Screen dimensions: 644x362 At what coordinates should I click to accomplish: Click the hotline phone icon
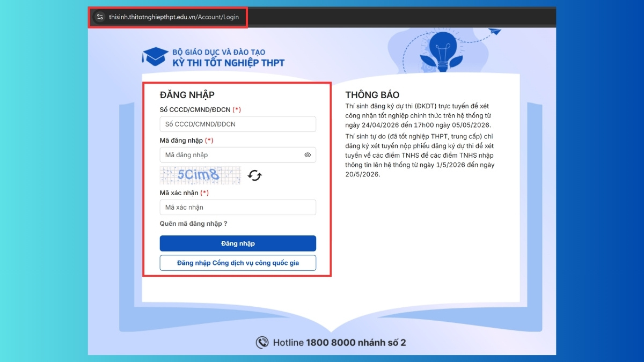pos(262,342)
